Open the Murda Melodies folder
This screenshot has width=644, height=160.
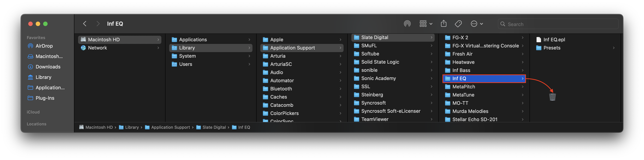point(484,111)
